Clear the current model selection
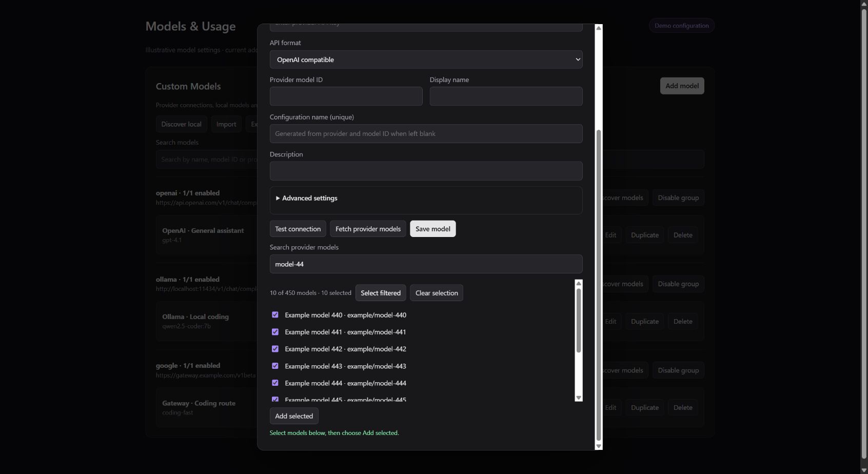The image size is (868, 474). (x=437, y=293)
